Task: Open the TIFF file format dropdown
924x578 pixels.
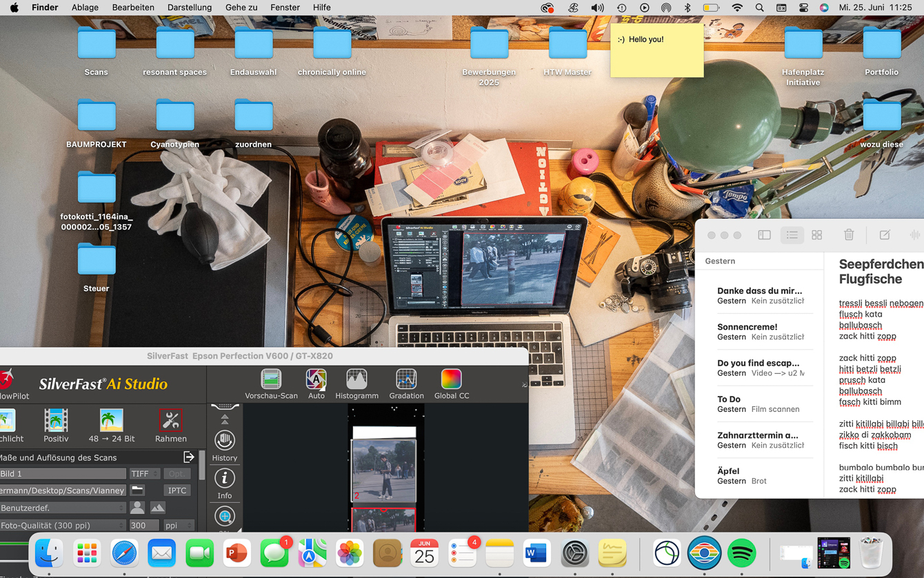Action: pos(145,474)
